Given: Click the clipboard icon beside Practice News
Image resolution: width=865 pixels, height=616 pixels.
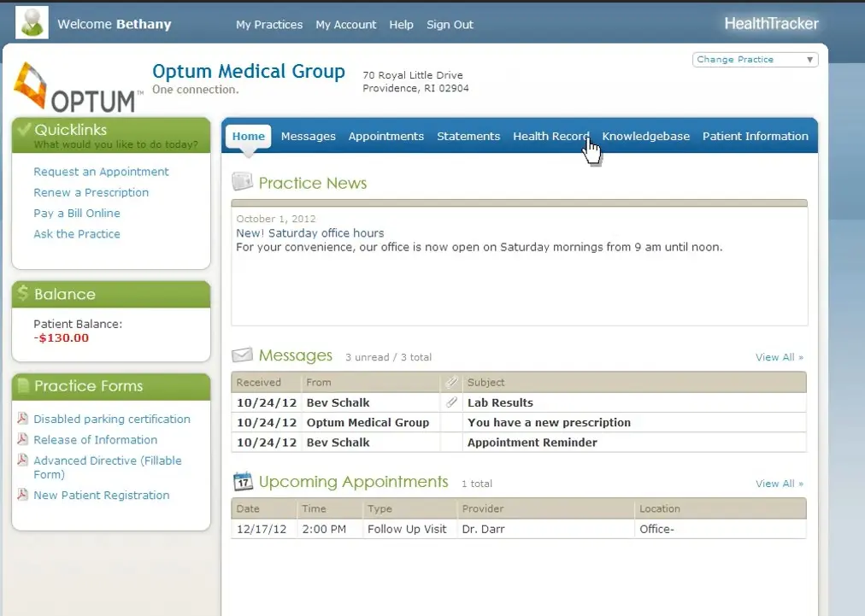Looking at the screenshot, I should pyautogui.click(x=243, y=182).
